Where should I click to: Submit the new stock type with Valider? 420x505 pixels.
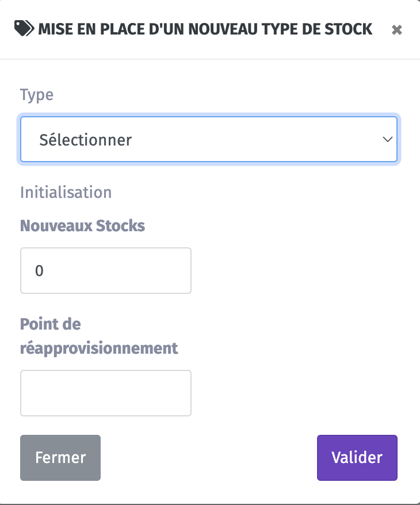coord(357,458)
